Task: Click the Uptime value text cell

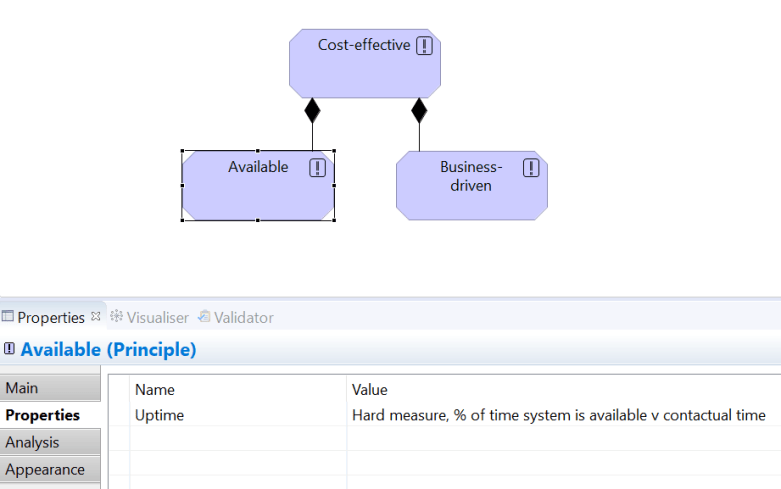Action: [558, 415]
